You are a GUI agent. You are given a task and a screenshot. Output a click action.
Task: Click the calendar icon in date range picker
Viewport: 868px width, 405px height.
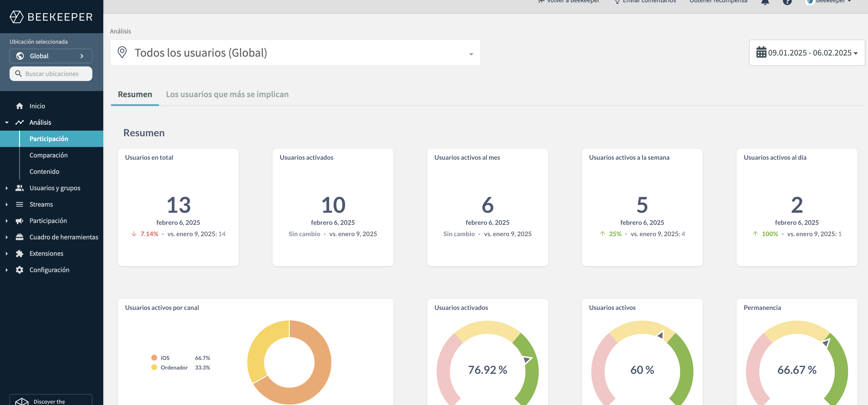click(x=761, y=52)
